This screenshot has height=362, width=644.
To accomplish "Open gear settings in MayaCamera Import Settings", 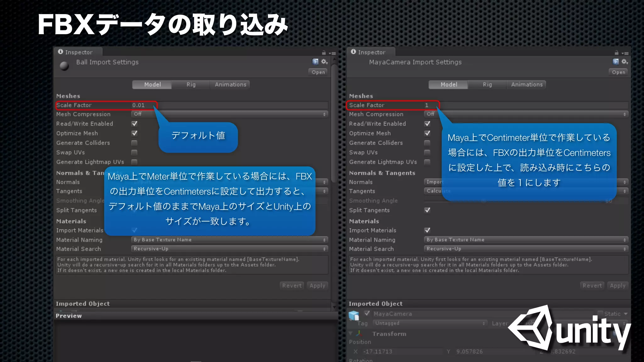I will pyautogui.click(x=625, y=62).
